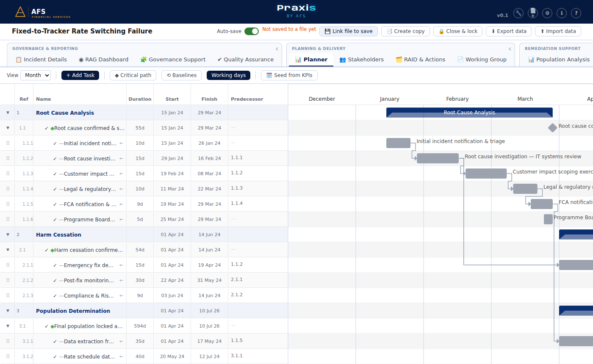
Task: Click outdent arrow on Data extraction row
Action: pyautogui.click(x=122, y=341)
